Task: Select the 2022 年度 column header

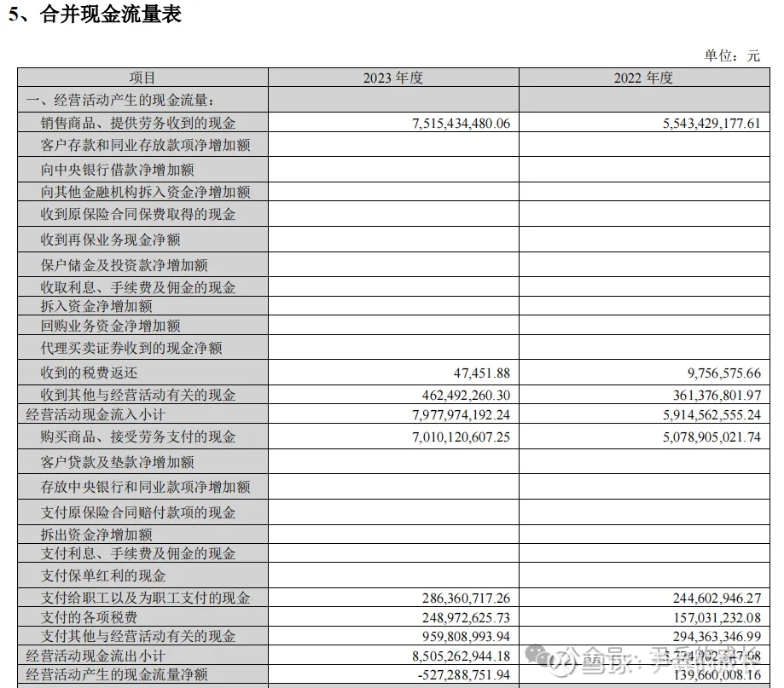Action: coord(643,78)
